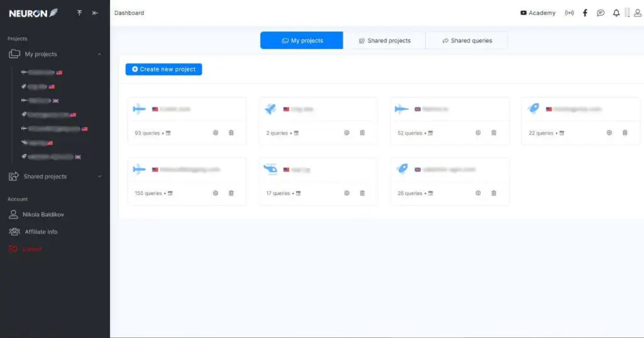
Task: Click the Dashboard breadcrumb text
Action: click(x=129, y=13)
